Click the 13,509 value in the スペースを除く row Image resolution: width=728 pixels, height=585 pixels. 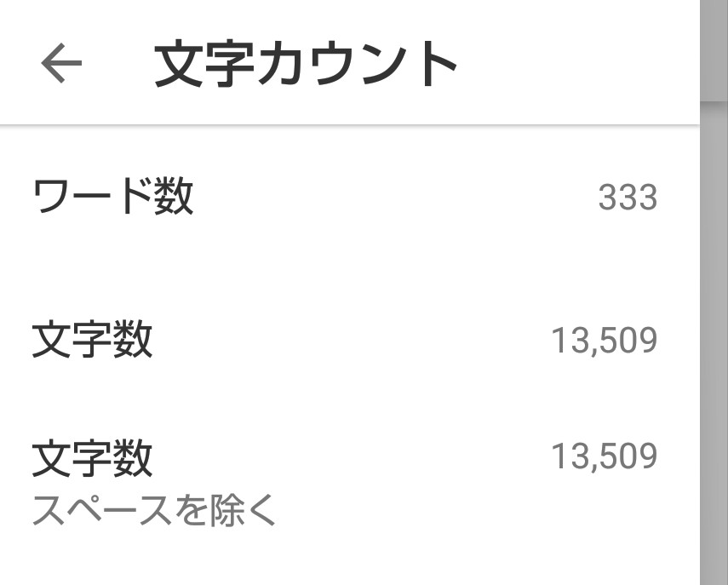604,457
